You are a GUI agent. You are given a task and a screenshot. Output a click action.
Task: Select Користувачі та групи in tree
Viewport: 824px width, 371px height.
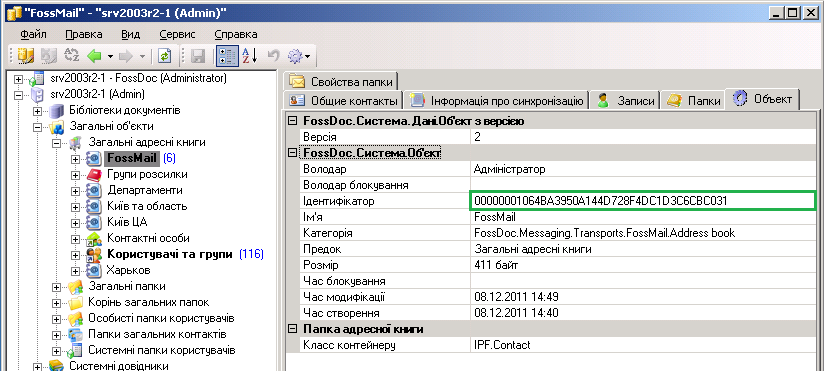click(x=169, y=254)
